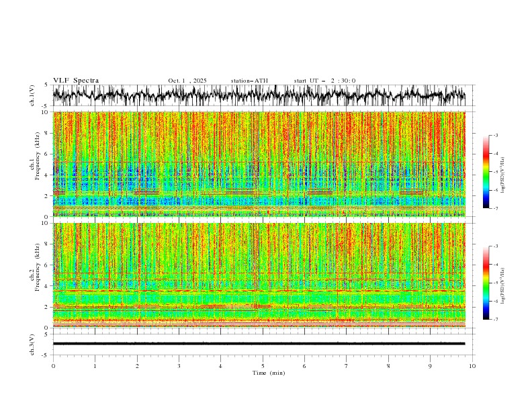
Task: Click the "VLF Spectra" title text
Action: (x=76, y=81)
